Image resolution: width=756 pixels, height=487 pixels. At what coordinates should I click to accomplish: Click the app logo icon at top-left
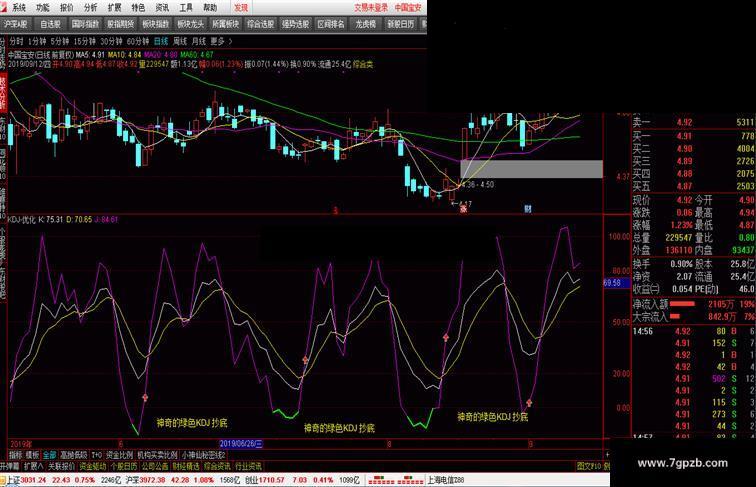pyautogui.click(x=4, y=7)
